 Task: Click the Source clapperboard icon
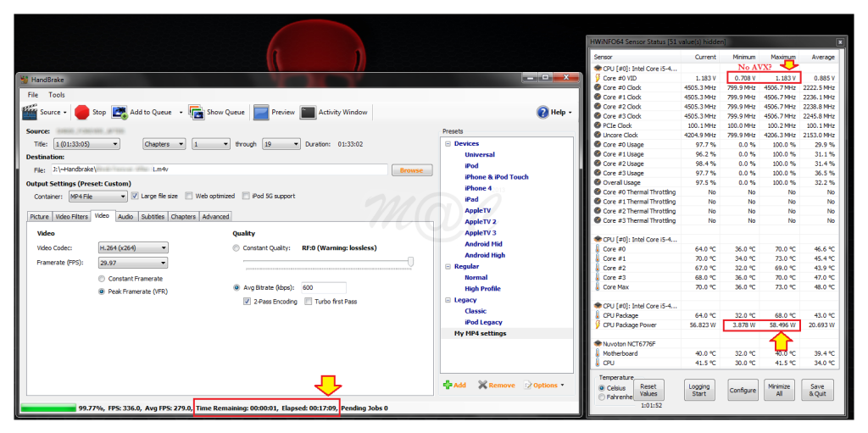[x=29, y=112]
